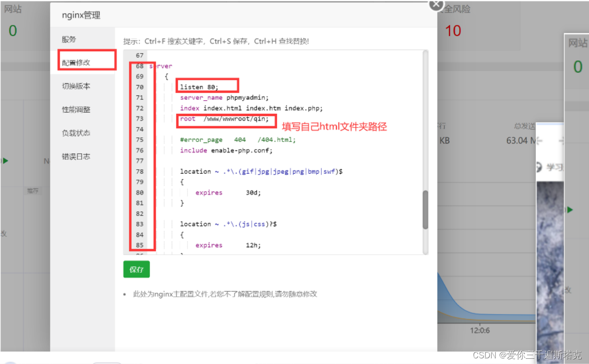The height and width of the screenshot is (364, 589).
Task: Click the green 保存 save button
Action: (136, 269)
